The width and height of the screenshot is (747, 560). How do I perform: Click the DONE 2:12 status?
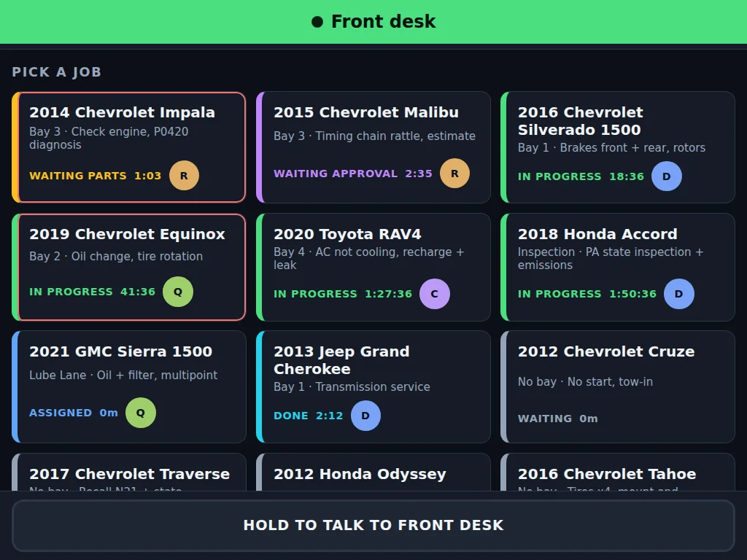pyautogui.click(x=309, y=416)
